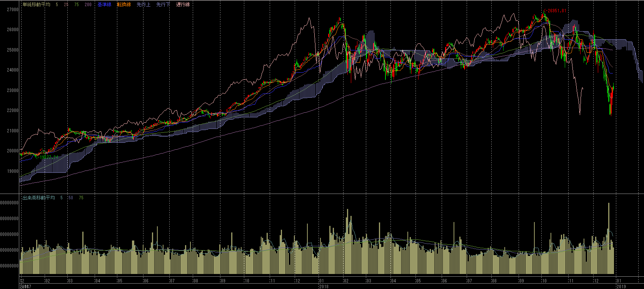Image resolution: width=644 pixels, height=289 pixels.
Task: Click the 2018 year label on time axis
Action: (x=324, y=286)
